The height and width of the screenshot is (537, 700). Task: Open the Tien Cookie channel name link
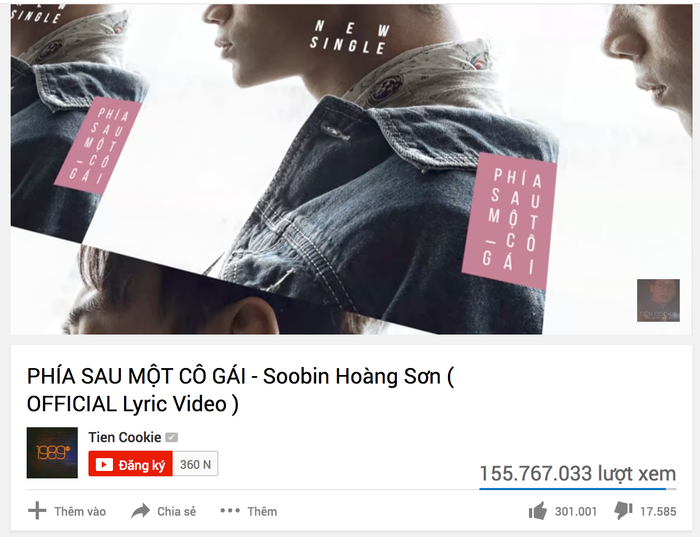tap(125, 437)
